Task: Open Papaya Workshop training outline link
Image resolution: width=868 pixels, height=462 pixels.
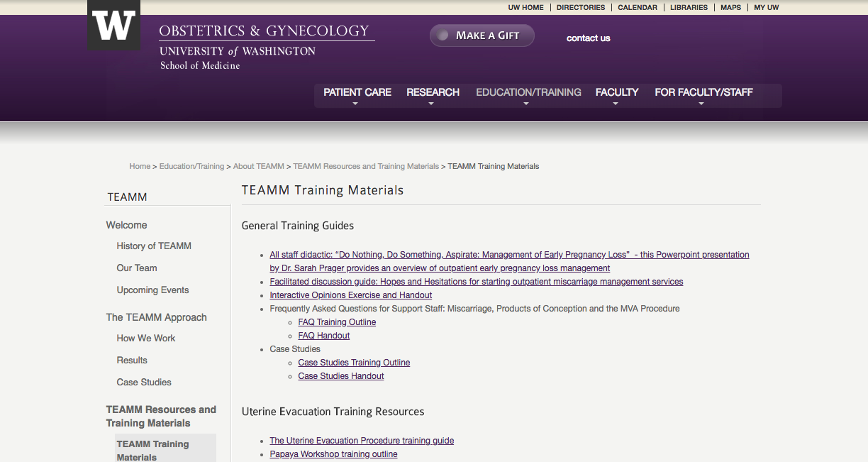Action: [x=333, y=454]
